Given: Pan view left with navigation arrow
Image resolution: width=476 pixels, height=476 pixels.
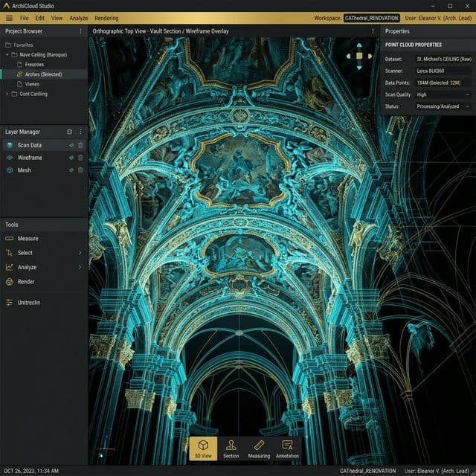Looking at the screenshot, I should point(349,57).
